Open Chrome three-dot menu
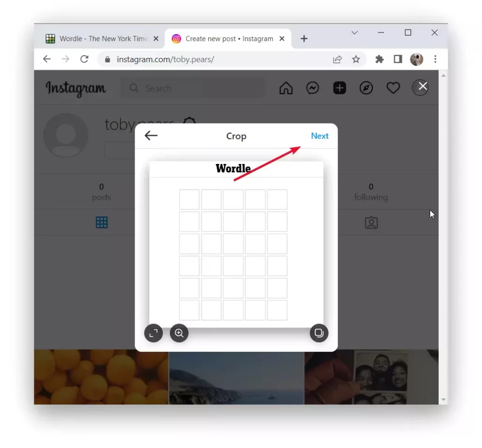Screen dimensions: 482x448 (435, 59)
